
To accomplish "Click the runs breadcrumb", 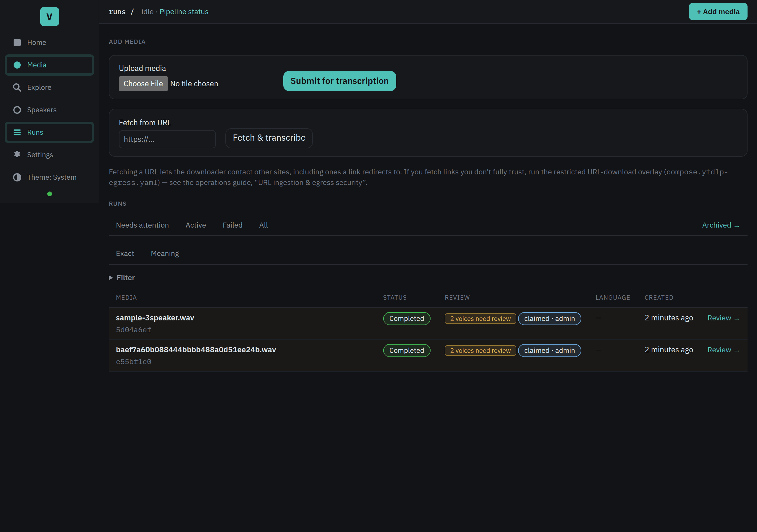I will click(x=117, y=12).
